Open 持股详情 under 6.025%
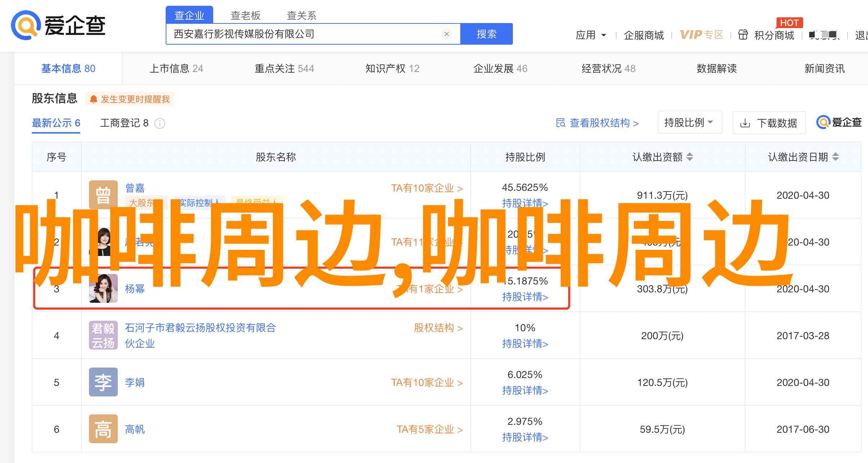Viewport: 868px width, 463px height. pos(525,391)
